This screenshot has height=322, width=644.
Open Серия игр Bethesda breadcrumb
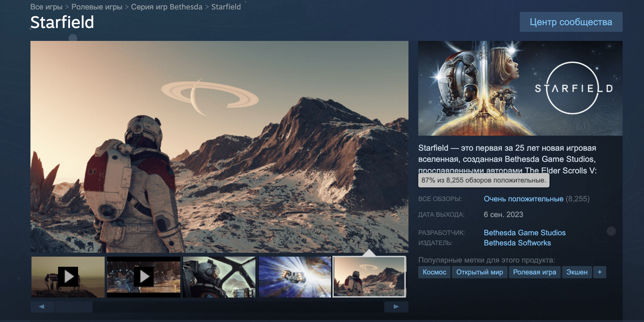click(167, 7)
